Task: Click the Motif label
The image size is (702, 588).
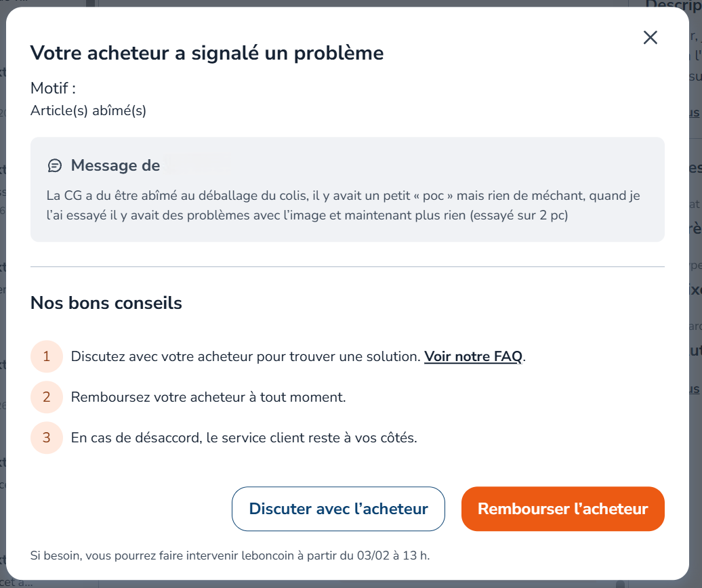Action: coord(53,88)
